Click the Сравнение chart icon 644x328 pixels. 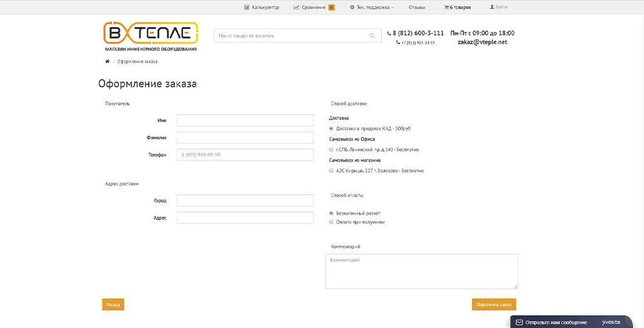coord(296,7)
